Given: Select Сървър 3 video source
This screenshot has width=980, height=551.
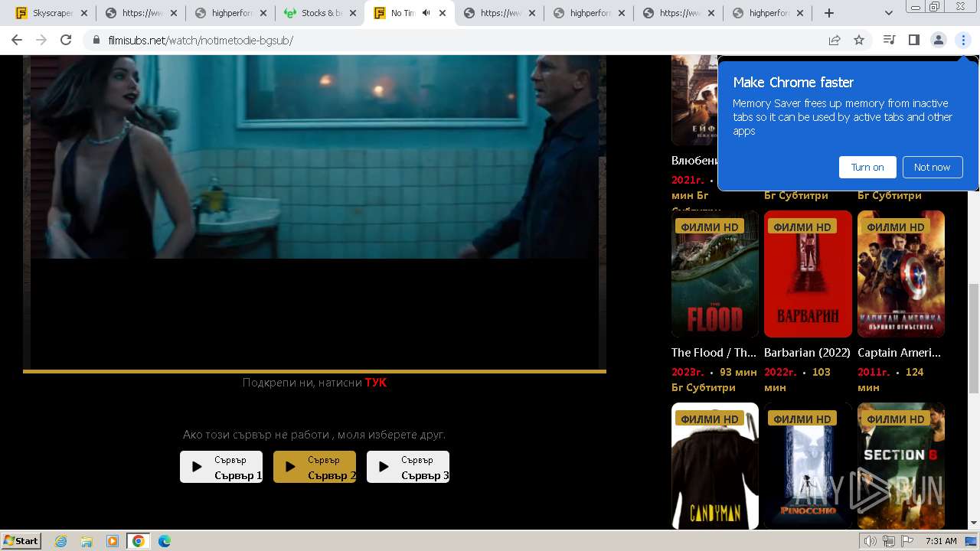Looking at the screenshot, I should (x=408, y=467).
